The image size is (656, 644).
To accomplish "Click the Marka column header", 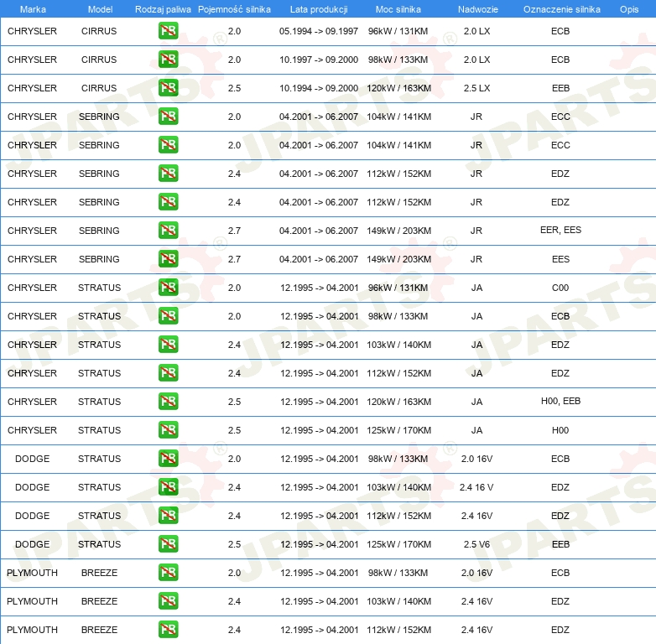I will click(x=32, y=9).
